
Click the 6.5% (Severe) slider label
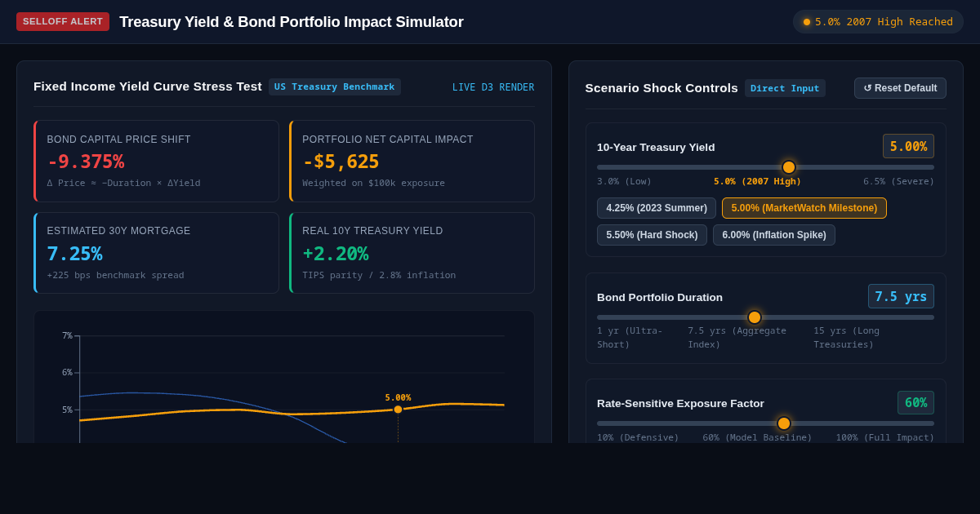(x=898, y=181)
